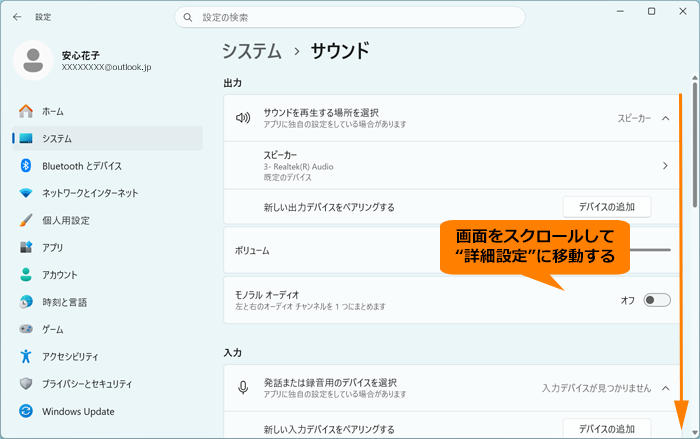
Task: Click the search magnifier icon
Action: click(x=188, y=17)
